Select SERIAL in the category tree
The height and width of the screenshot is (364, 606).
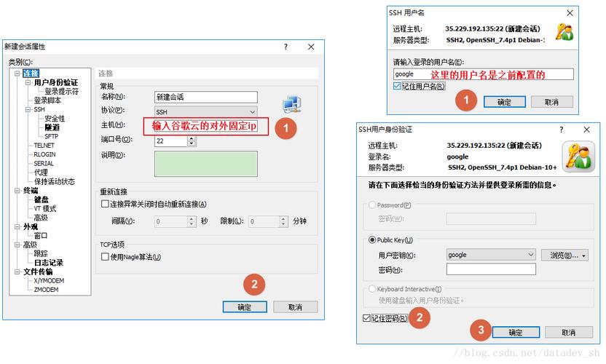(x=44, y=164)
